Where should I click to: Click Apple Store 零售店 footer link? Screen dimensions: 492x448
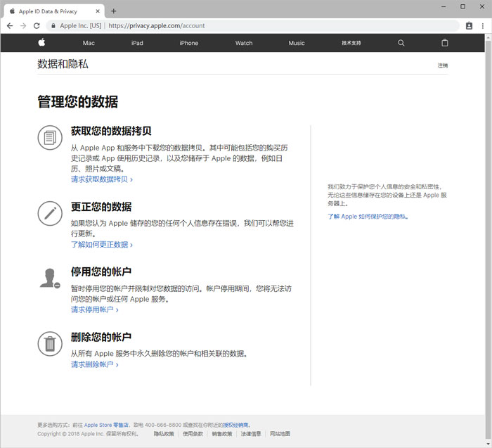[106, 425]
